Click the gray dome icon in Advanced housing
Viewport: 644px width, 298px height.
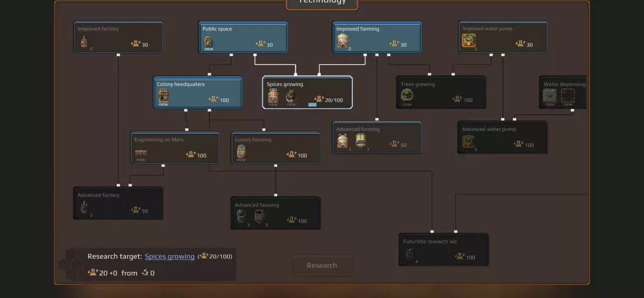point(242,216)
